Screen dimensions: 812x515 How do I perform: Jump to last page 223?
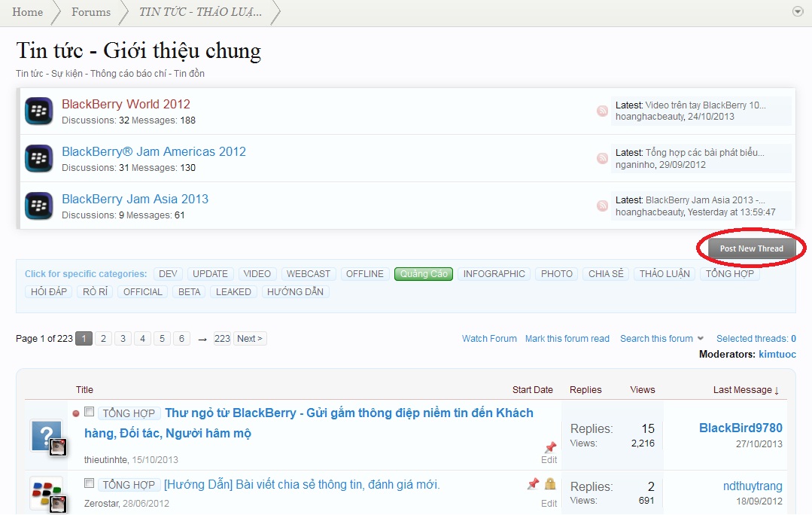click(222, 338)
